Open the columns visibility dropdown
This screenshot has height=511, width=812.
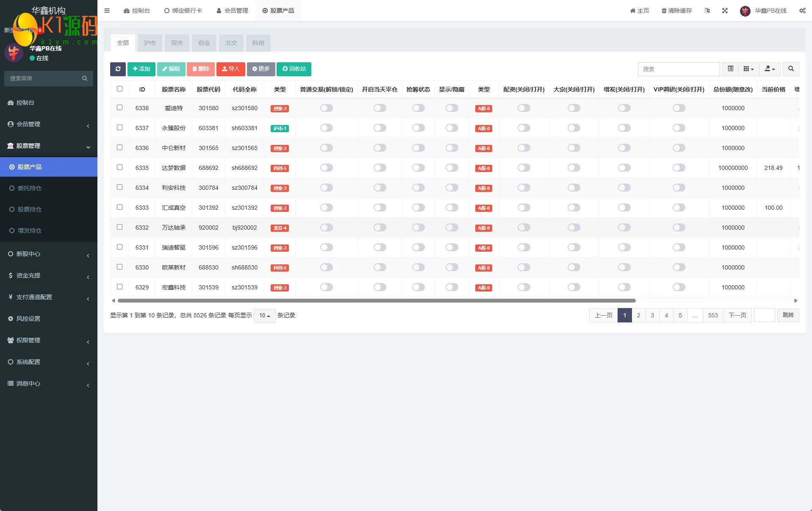pos(748,69)
